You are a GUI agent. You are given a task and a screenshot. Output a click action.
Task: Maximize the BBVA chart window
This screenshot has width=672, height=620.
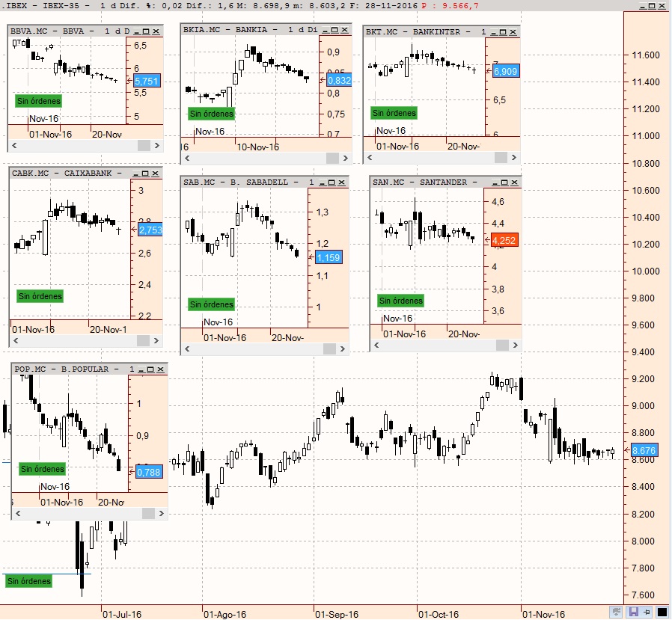[146, 31]
